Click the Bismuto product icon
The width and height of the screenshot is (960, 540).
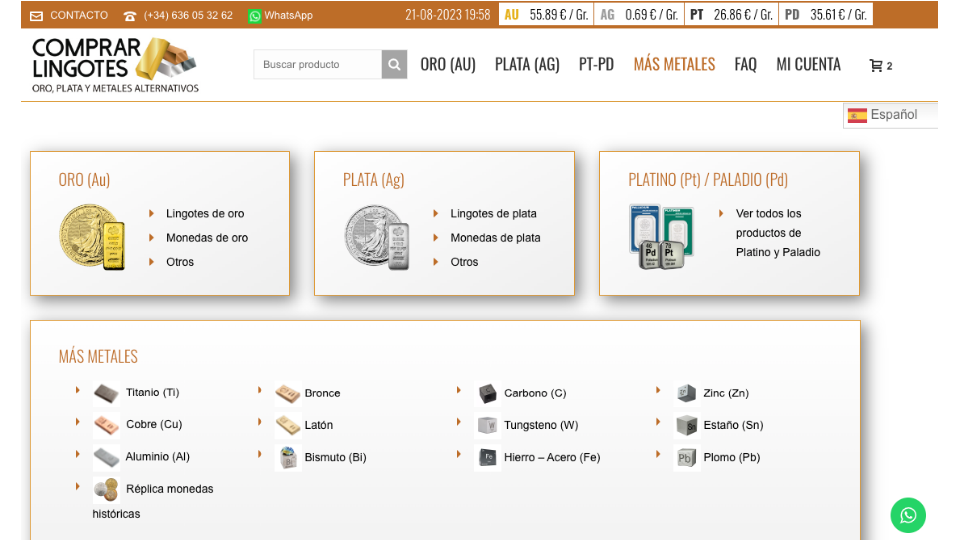(x=288, y=457)
